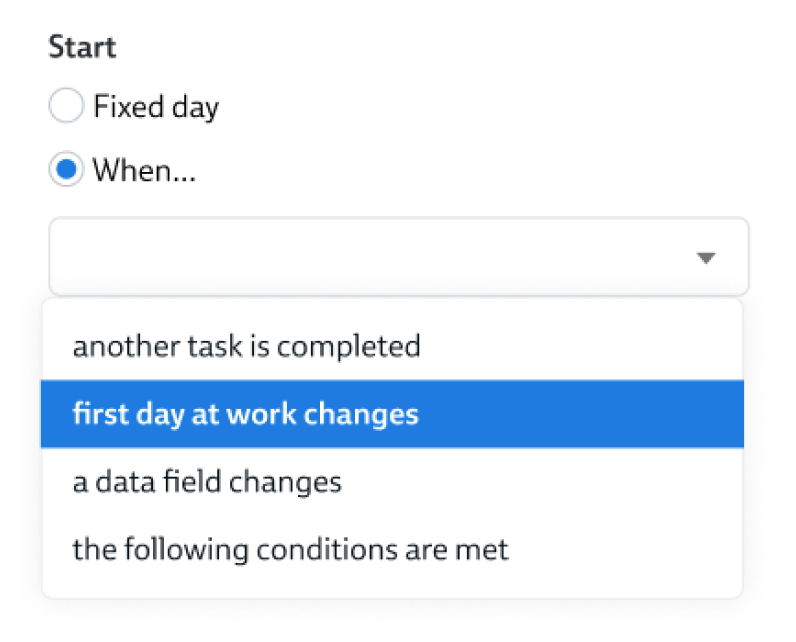Set start trigger to data field change
796x642 pixels.
(207, 482)
